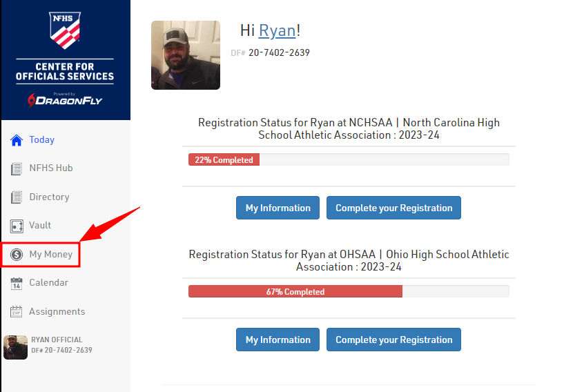This screenshot has width=564, height=392.
Task: Click the NFHS shield logo
Action: 65,31
